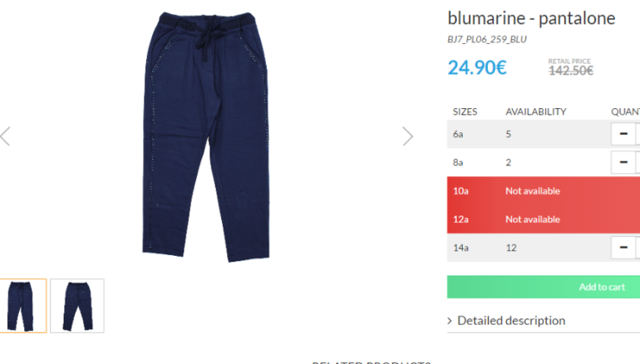Select the back view thumbnail
The height and width of the screenshot is (364, 640).
pyautogui.click(x=77, y=306)
